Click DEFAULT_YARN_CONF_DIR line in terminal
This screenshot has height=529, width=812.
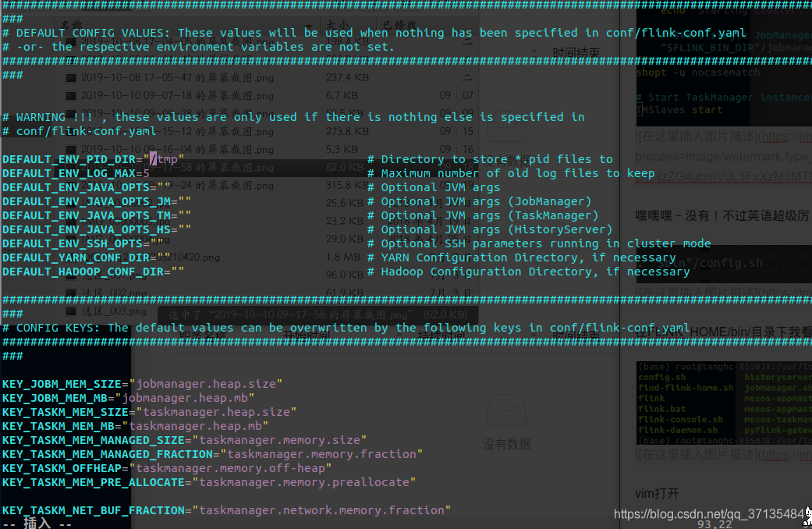pos(86,257)
